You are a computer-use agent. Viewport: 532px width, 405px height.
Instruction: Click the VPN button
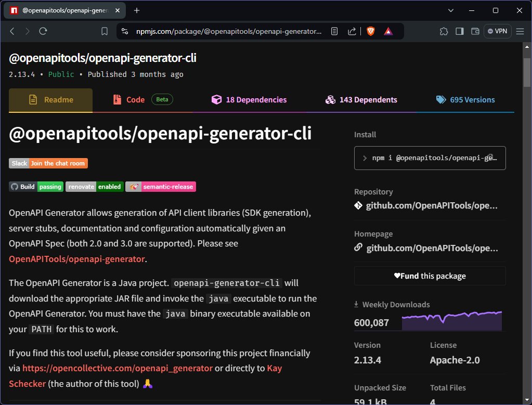point(497,31)
